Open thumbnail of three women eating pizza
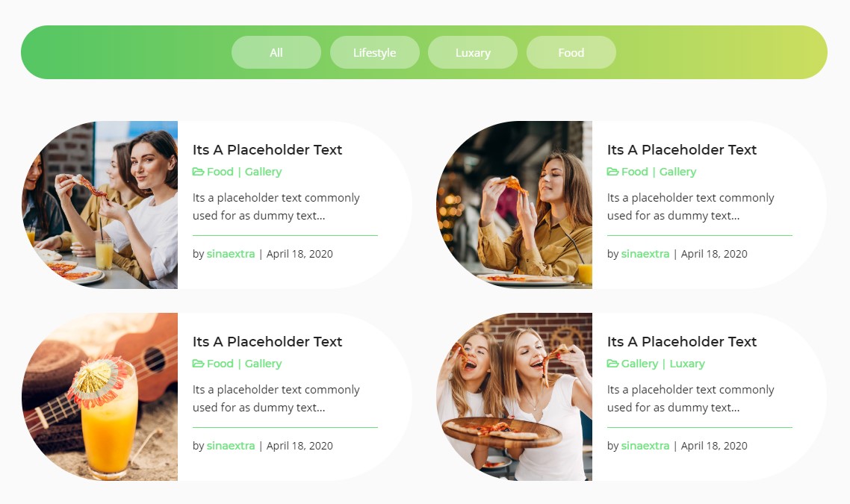Screen dimensions: 850x504 (100, 205)
